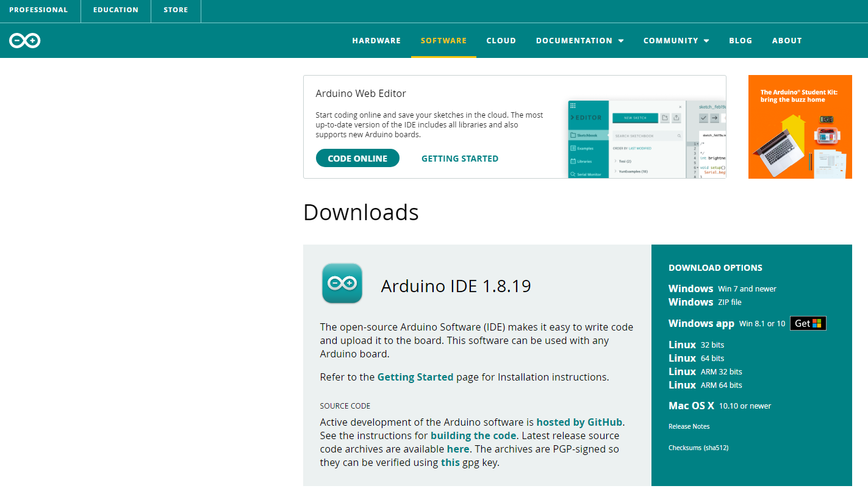Open the About menu item
The width and height of the screenshot is (868, 494).
787,41
